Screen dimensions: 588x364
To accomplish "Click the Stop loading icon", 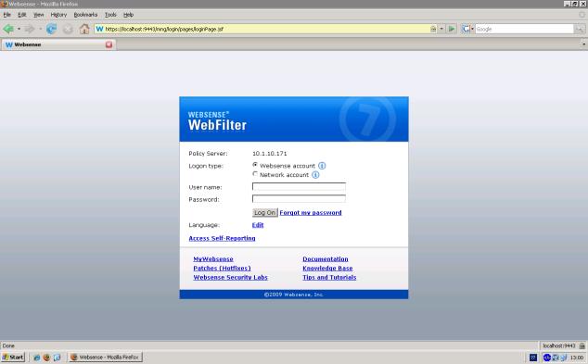I will (68, 30).
